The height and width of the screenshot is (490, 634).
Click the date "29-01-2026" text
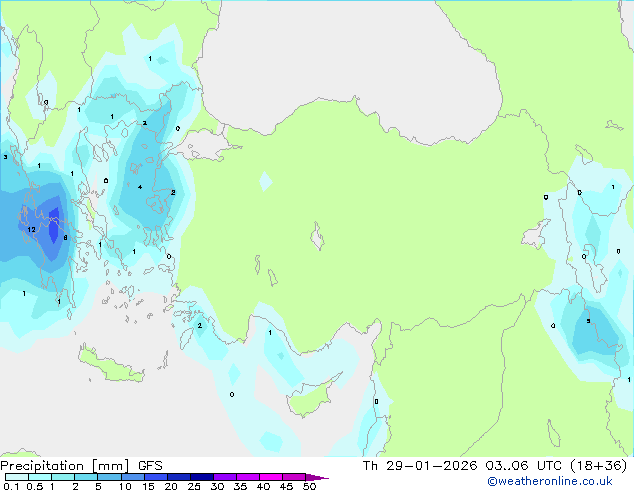(431, 466)
